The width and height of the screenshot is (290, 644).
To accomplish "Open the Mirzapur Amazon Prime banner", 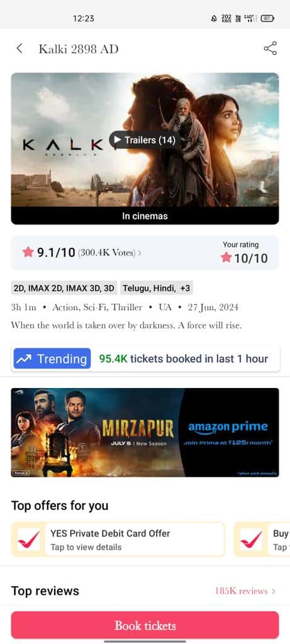I will [145, 433].
